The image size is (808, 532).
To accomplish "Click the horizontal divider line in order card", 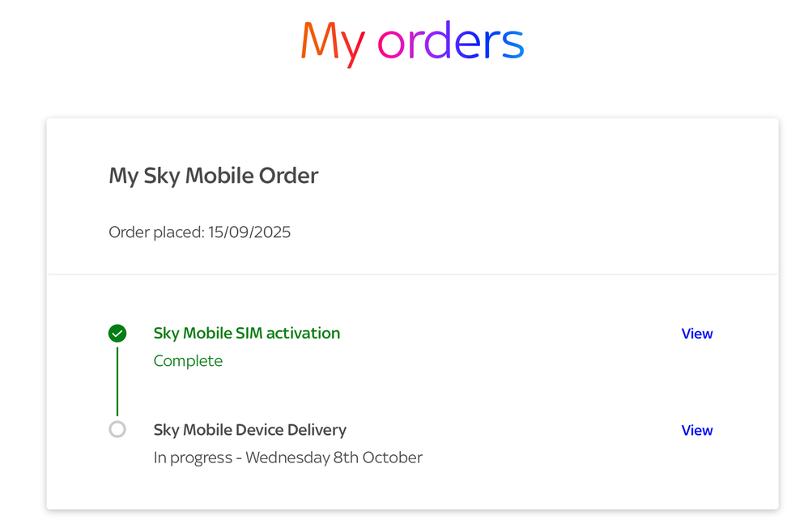I will [412, 274].
